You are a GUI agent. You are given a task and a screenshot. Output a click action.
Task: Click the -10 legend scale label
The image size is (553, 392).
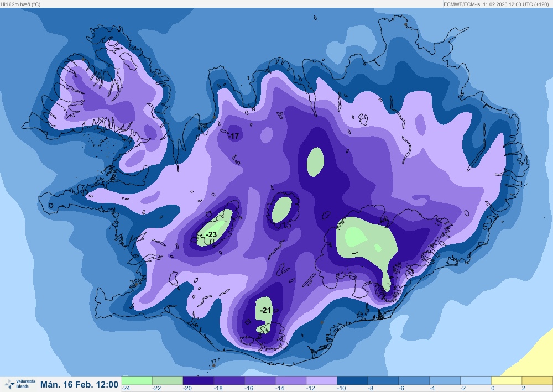click(x=341, y=389)
